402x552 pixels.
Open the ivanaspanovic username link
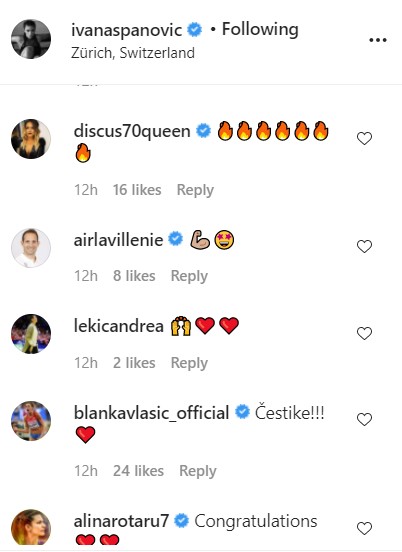click(x=127, y=30)
